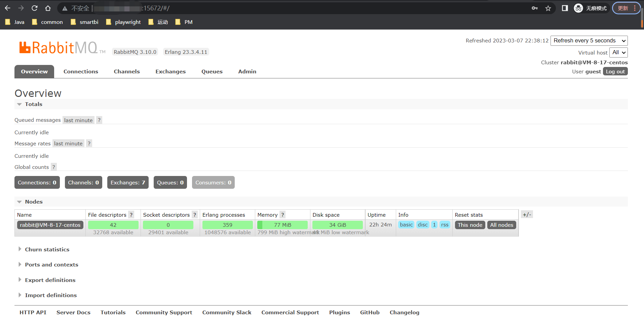Click the 77 MiB memory bar
The width and height of the screenshot is (644, 321).
282,225
